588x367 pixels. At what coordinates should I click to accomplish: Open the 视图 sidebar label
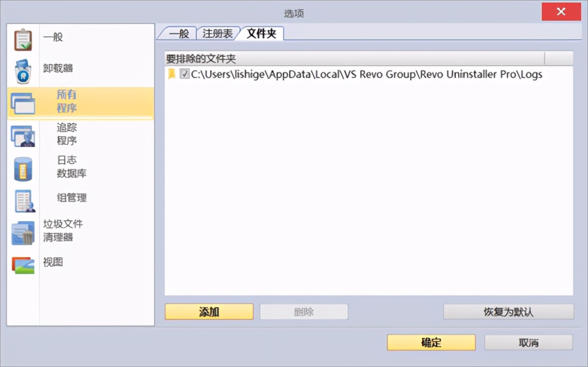point(53,262)
